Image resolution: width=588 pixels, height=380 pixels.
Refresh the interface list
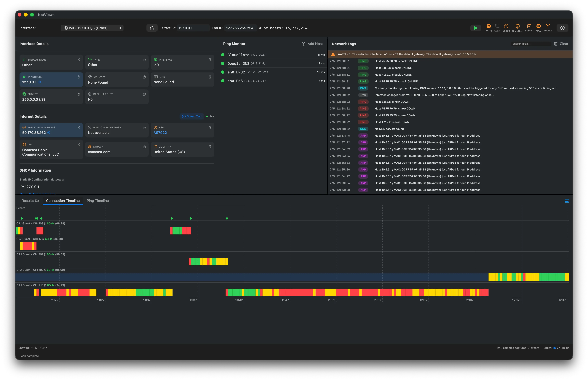[x=152, y=28]
